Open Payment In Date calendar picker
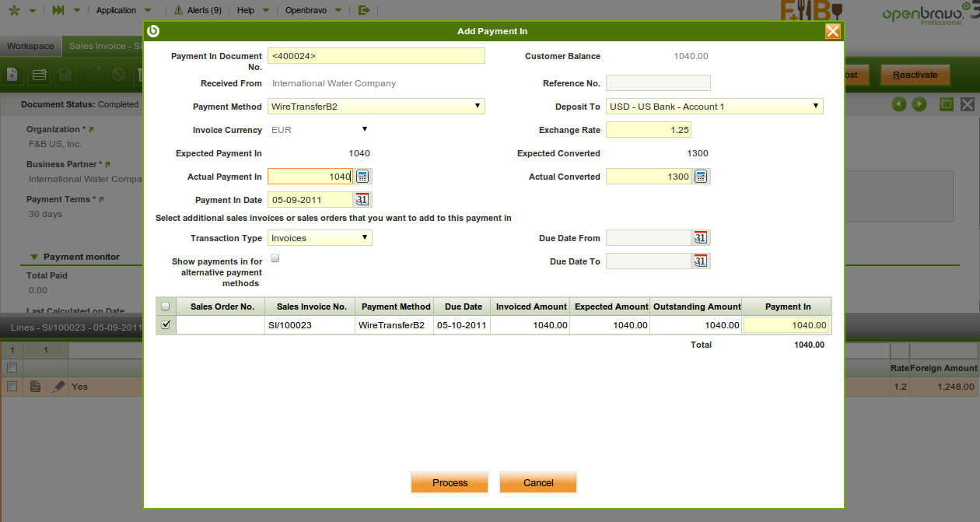The image size is (980, 522). tap(362, 200)
